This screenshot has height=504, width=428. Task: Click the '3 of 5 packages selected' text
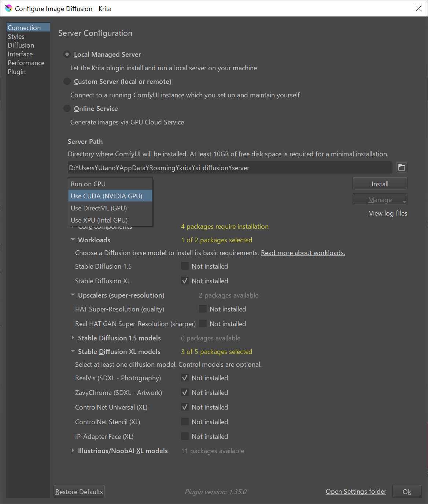tap(217, 352)
